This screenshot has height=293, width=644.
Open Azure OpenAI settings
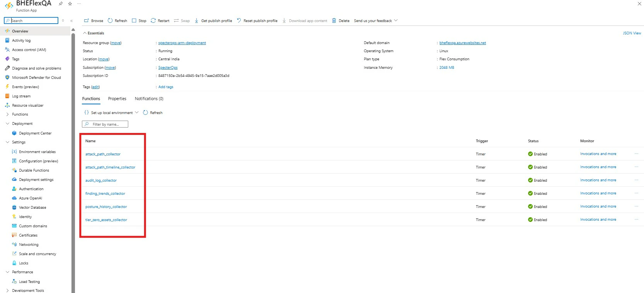click(x=31, y=198)
